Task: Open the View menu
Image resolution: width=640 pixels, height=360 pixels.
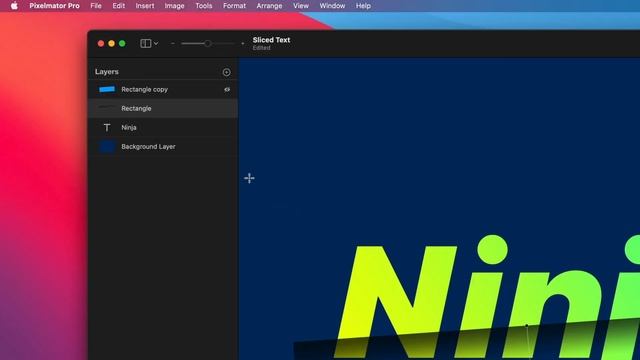Action: tap(301, 6)
